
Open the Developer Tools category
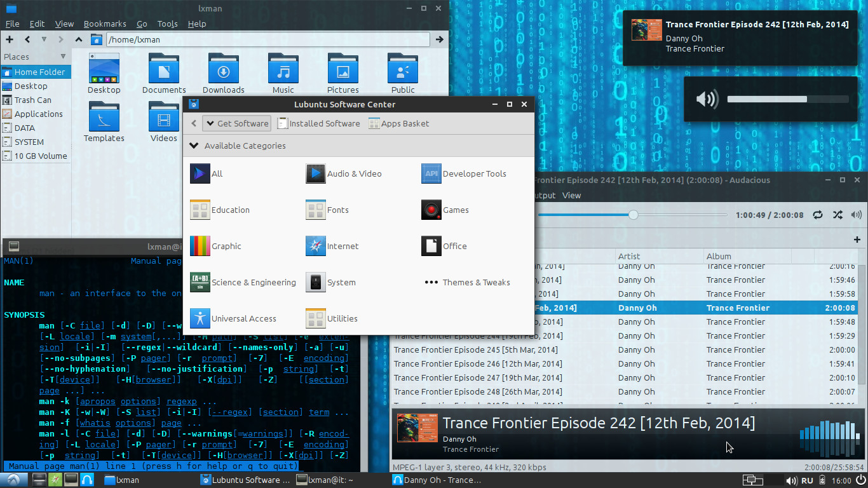(464, 173)
